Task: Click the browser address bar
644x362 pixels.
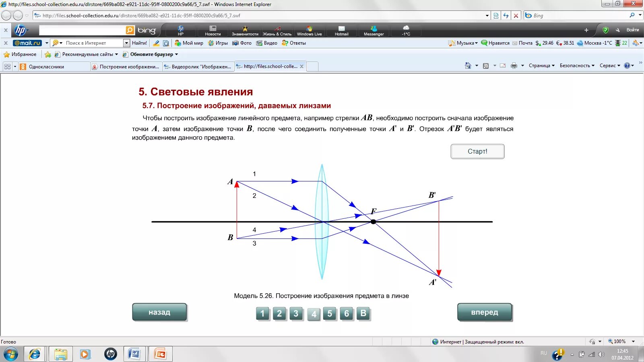Action: pyautogui.click(x=262, y=16)
